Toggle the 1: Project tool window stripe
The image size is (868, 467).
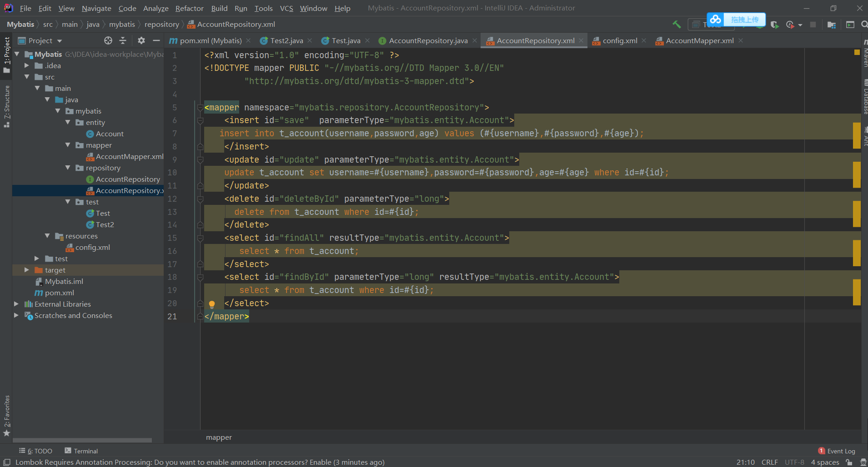[6, 55]
